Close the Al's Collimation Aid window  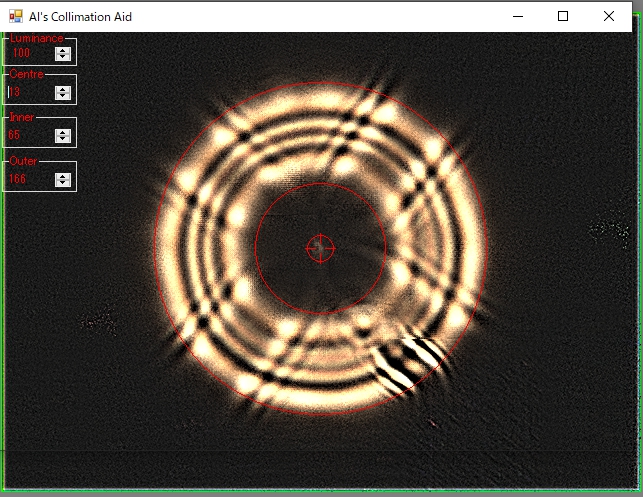(609, 16)
